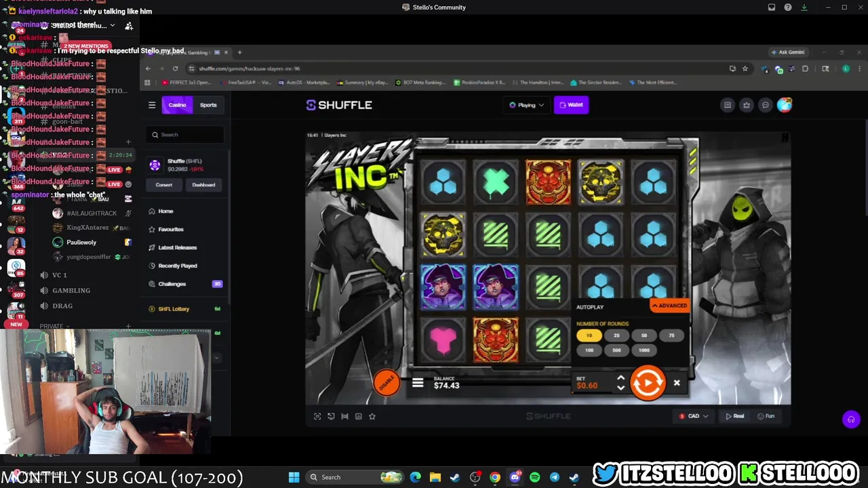Open the Windows Start menu

pos(294,477)
